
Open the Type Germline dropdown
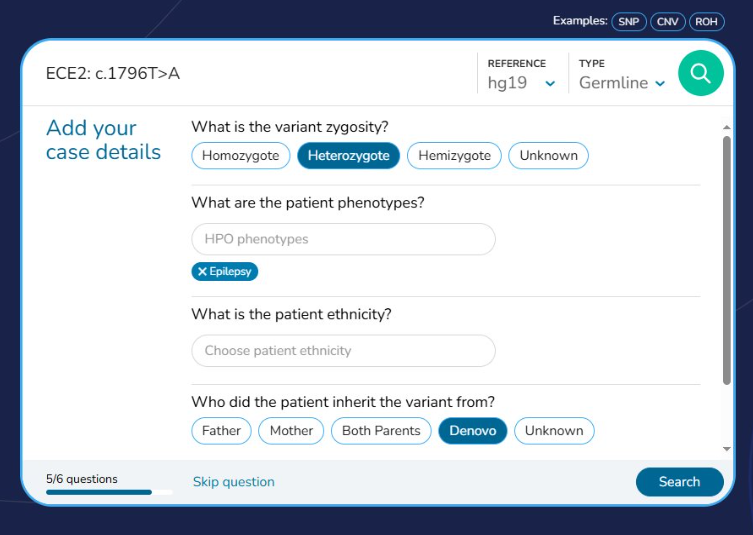(x=621, y=83)
